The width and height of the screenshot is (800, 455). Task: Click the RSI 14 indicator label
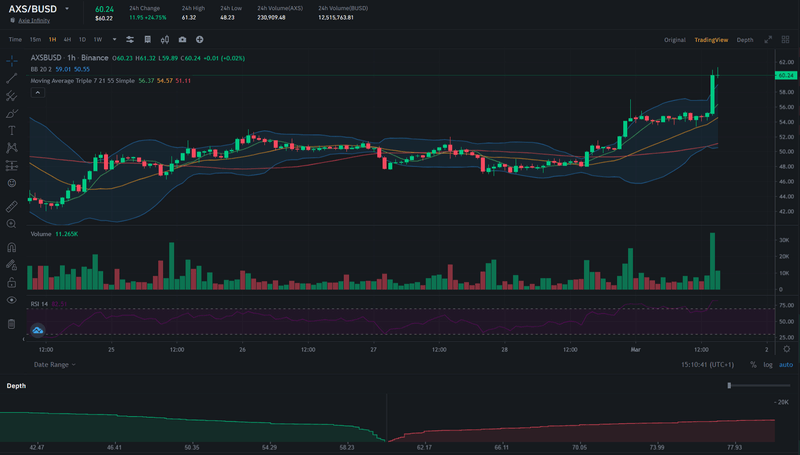39,304
